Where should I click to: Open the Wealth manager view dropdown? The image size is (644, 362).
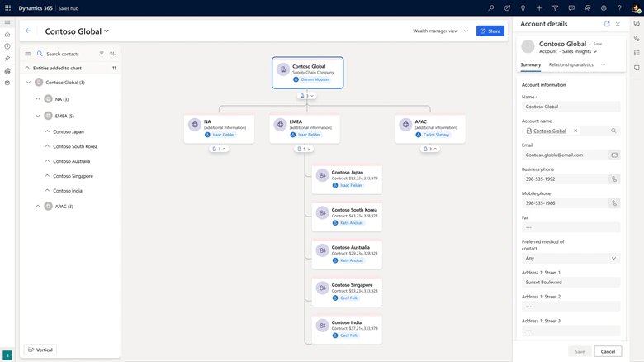coord(440,31)
